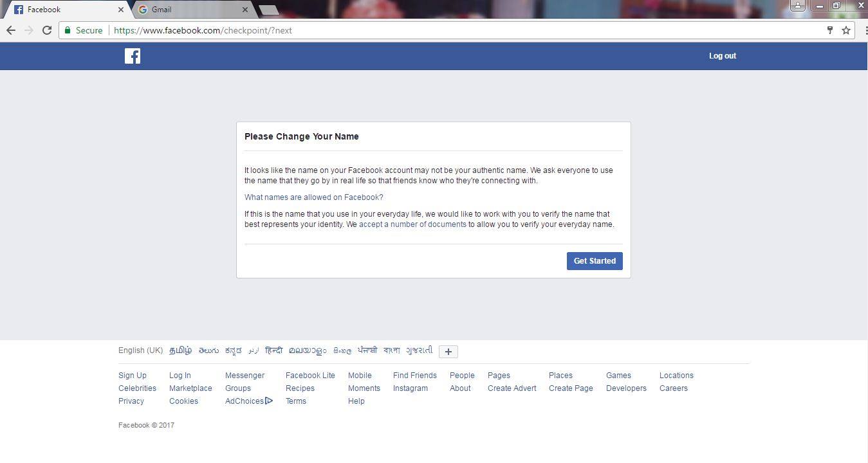Open Terms footer link

pyautogui.click(x=296, y=401)
